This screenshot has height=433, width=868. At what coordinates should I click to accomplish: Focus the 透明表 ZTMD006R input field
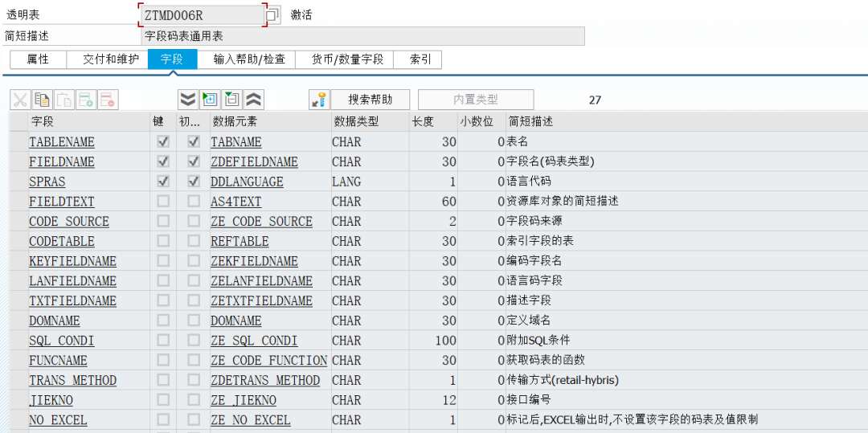click(201, 15)
